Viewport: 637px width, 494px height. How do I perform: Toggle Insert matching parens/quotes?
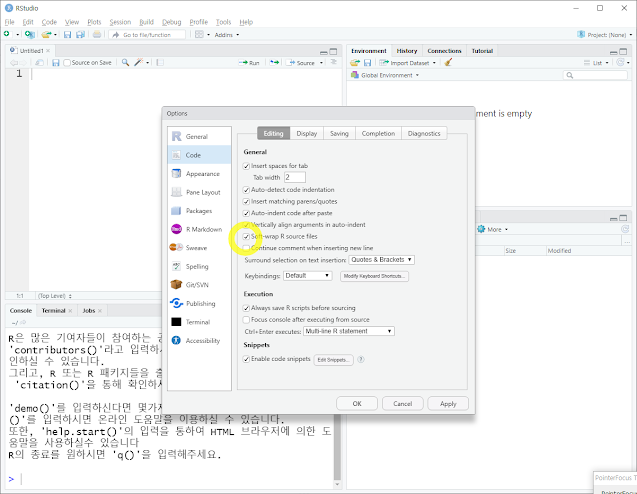[246, 202]
